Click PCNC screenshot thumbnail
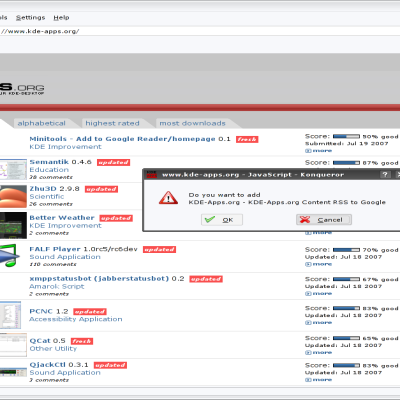This screenshot has width=400, height=400. [10, 315]
